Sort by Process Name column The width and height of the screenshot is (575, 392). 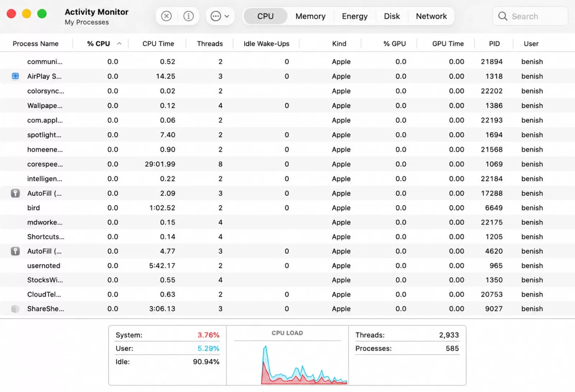click(36, 43)
